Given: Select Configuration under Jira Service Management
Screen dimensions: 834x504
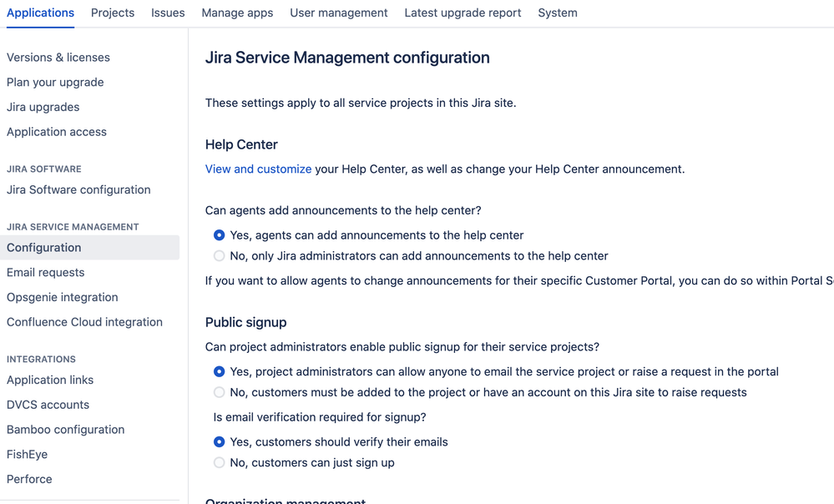Looking at the screenshot, I should click(89, 248).
